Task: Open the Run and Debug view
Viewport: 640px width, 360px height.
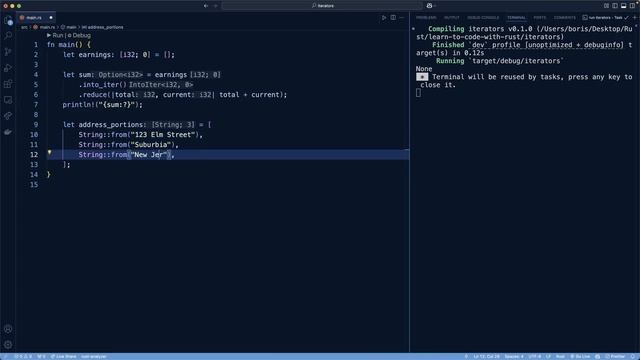Action: point(8,68)
